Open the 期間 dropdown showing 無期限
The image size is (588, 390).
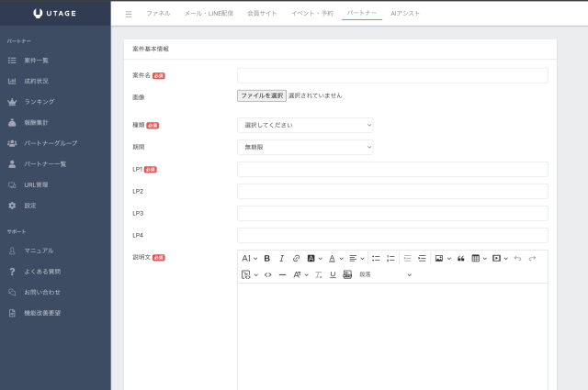coord(305,147)
